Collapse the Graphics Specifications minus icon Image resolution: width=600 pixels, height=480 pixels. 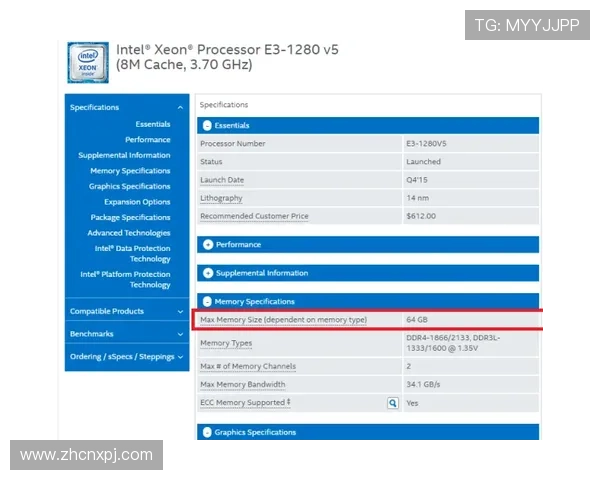(207, 432)
